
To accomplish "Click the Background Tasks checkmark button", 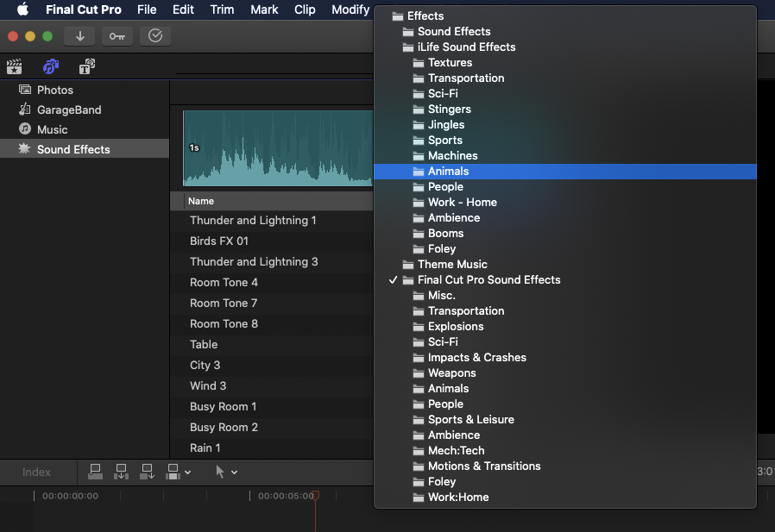I will click(155, 36).
